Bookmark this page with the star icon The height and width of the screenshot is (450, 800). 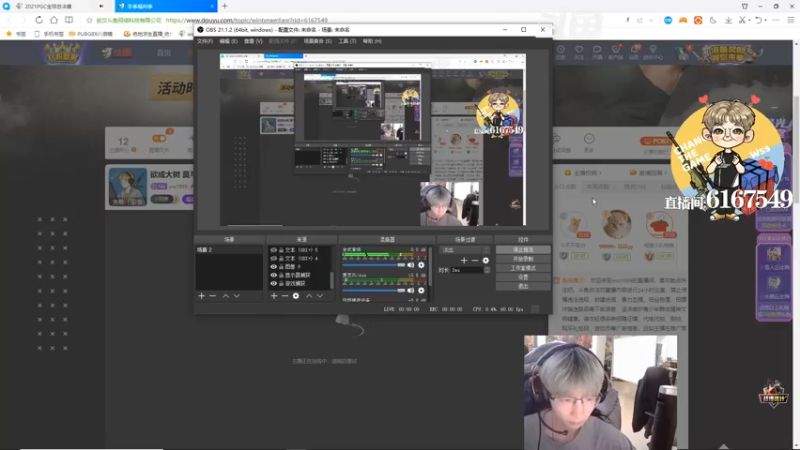[89, 20]
